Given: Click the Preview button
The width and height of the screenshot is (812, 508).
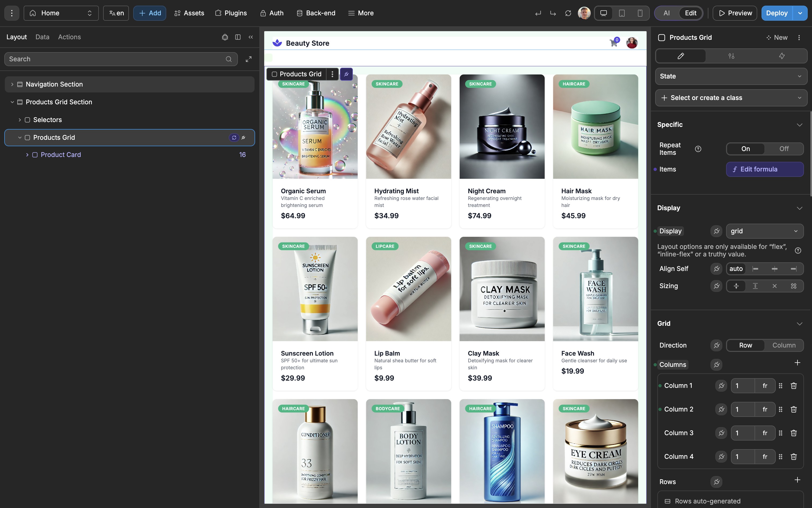Looking at the screenshot, I should 735,13.
